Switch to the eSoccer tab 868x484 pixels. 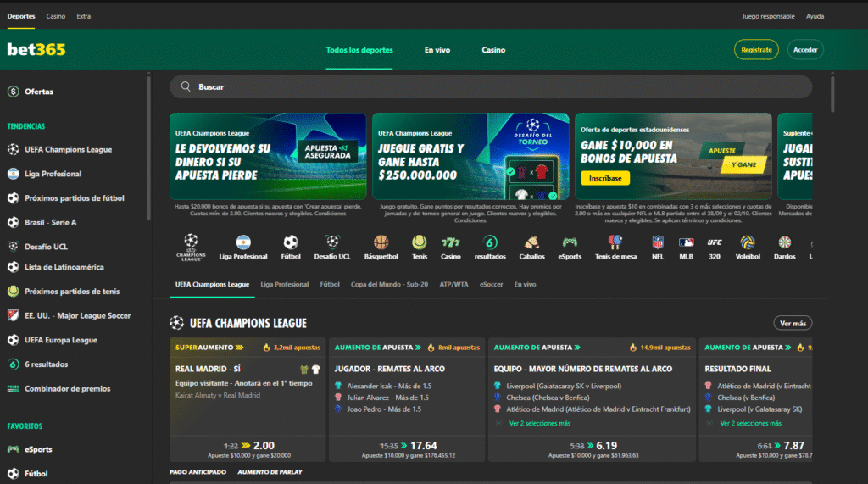[491, 285]
